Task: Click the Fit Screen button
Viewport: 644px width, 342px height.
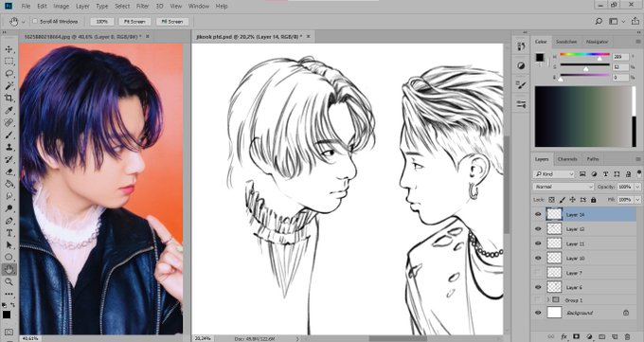Action: [x=134, y=22]
